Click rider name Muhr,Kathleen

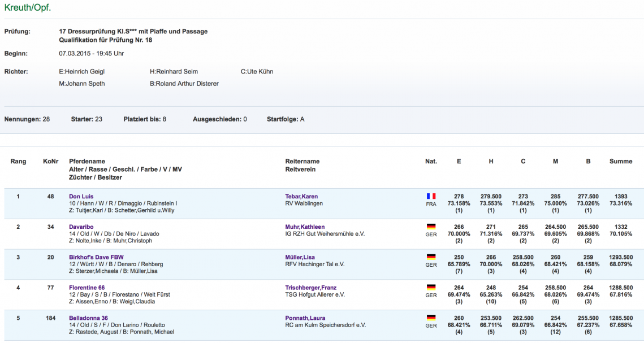point(305,227)
